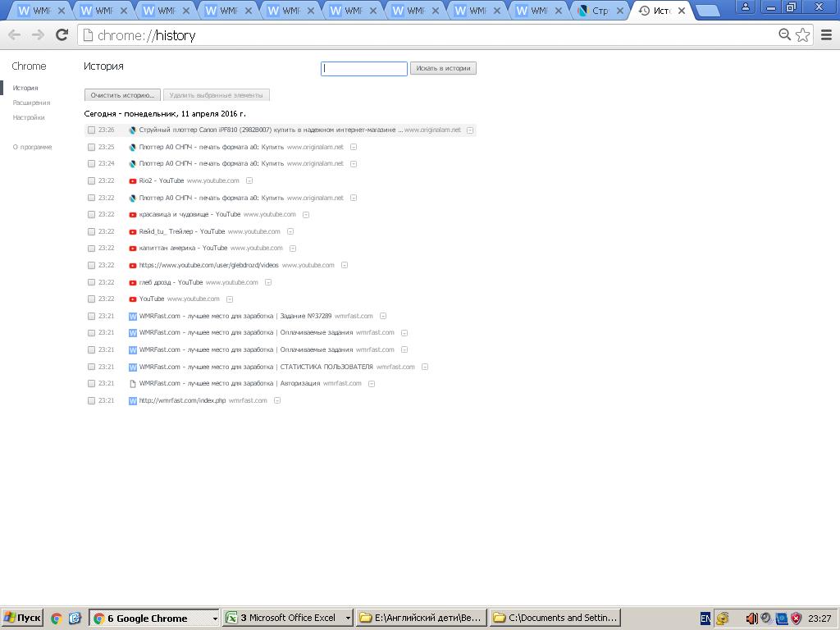Viewport: 840px width, 630px height.
Task: Open the глеб дрозд - YouTube link
Action: pos(171,282)
